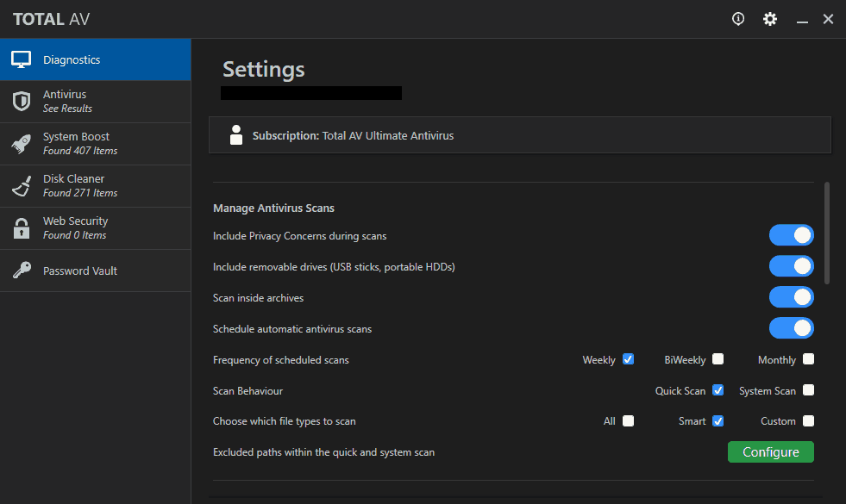
Task: Check the BiWeekly scan frequency box
Action: click(x=719, y=359)
